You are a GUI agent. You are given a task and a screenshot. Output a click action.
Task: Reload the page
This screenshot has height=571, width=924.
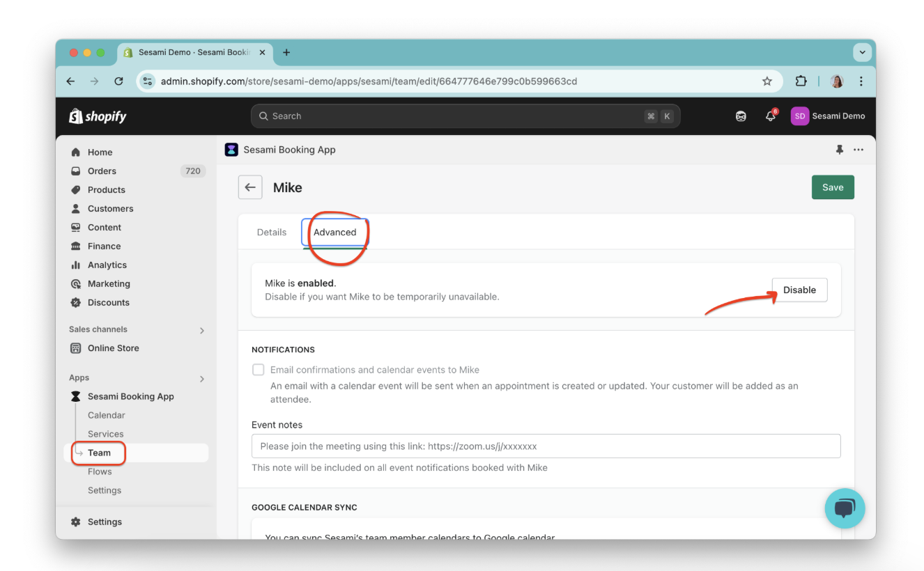pyautogui.click(x=118, y=81)
